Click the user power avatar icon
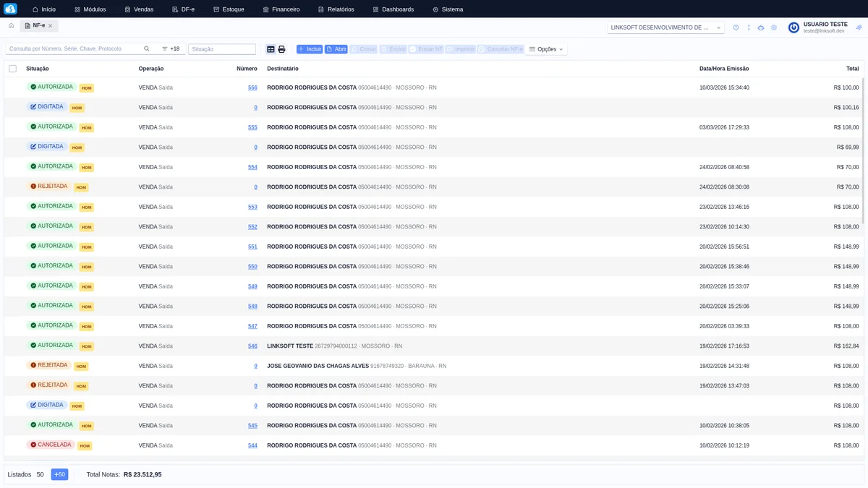 pyautogui.click(x=793, y=27)
